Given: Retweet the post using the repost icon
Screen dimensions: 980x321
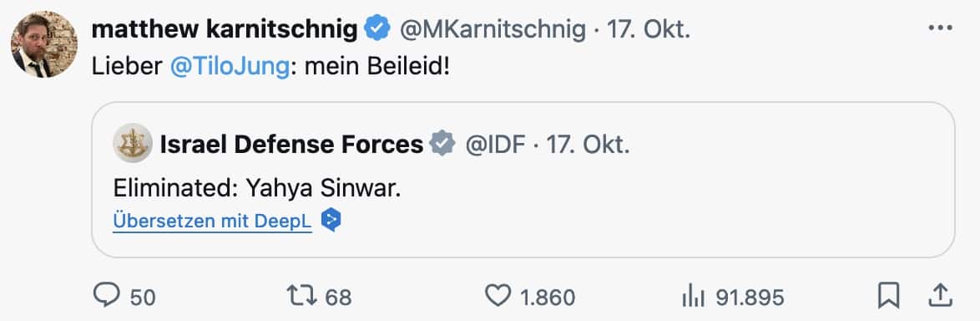Looking at the screenshot, I should click(x=302, y=295).
